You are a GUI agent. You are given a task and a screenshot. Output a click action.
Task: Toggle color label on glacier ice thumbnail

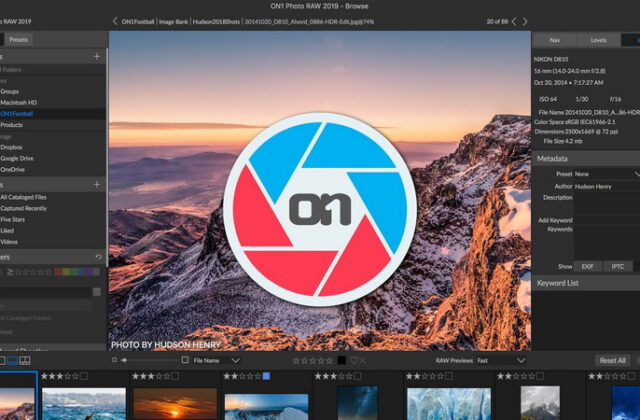tap(449, 376)
